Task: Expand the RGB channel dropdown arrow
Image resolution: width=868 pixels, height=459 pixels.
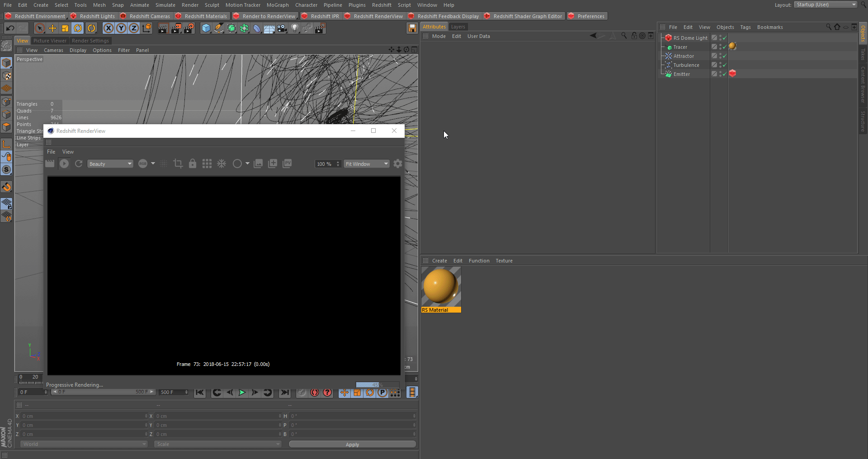Action: [153, 164]
